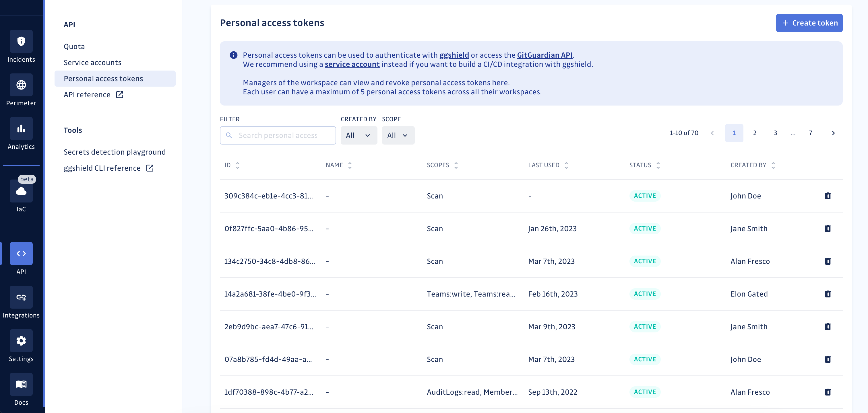Navigate to page 2 of tokens
This screenshot has height=413, width=868.
coord(755,133)
